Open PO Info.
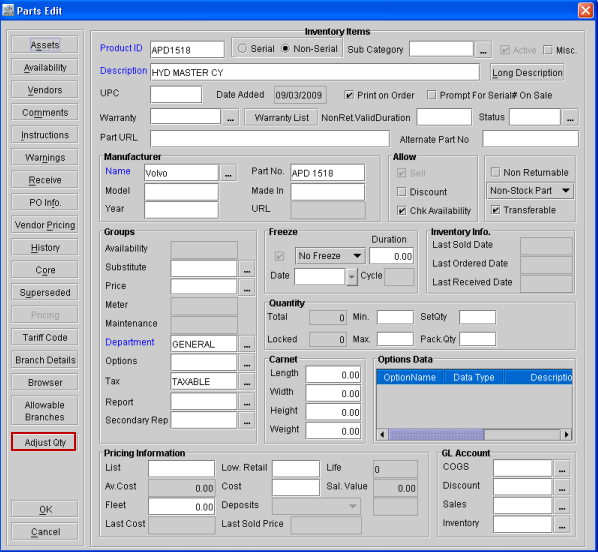Screen dimensions: 598x552 [45, 202]
